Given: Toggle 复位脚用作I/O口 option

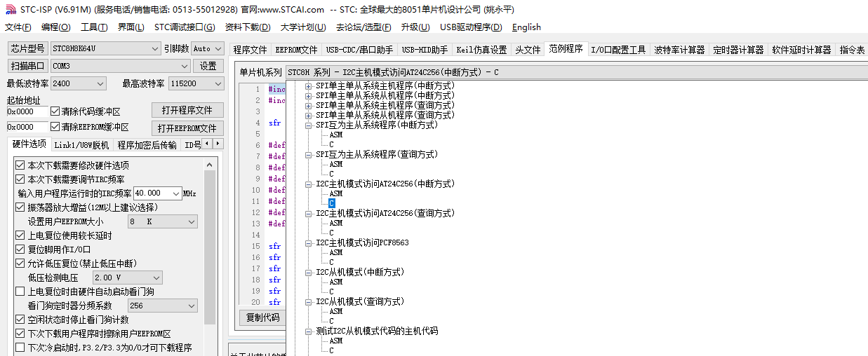Looking at the screenshot, I should tap(20, 249).
